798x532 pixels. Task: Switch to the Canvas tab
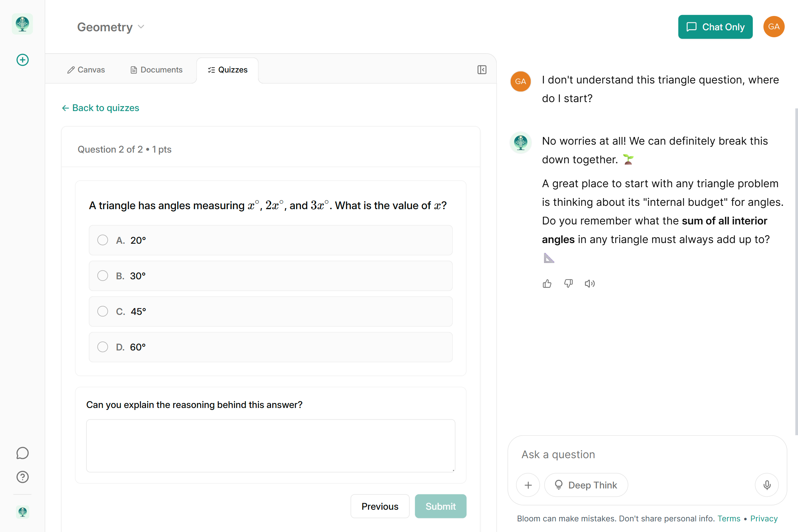86,69
